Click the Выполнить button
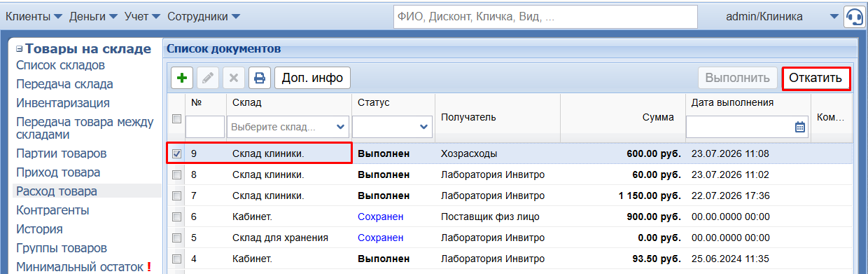The height and width of the screenshot is (274, 868). coord(738,78)
